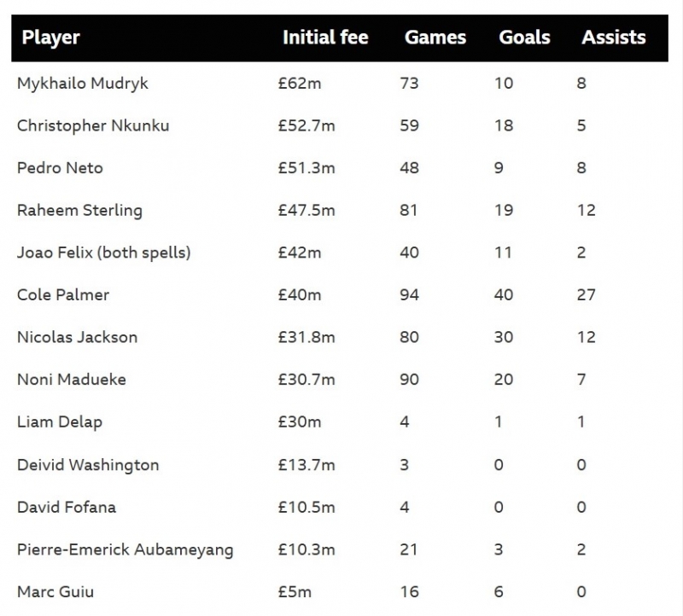Click Nicolas Jackson's name cell
This screenshot has height=616, width=683.
point(77,337)
